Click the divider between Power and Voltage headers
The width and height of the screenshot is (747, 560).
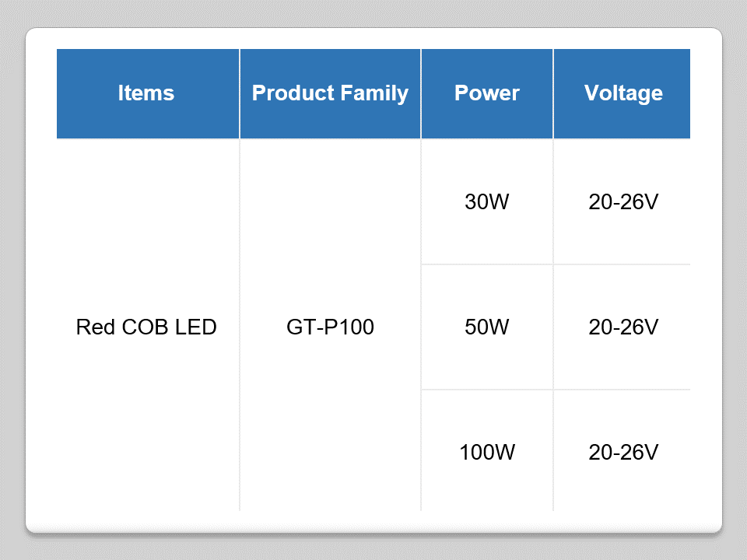pos(553,93)
